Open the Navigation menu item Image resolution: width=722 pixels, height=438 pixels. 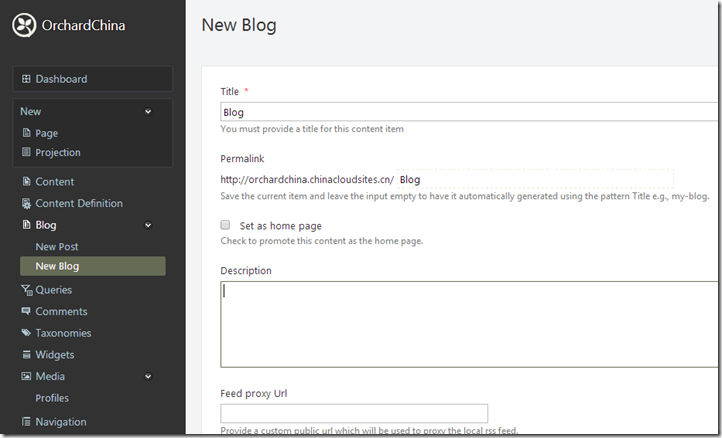(61, 422)
